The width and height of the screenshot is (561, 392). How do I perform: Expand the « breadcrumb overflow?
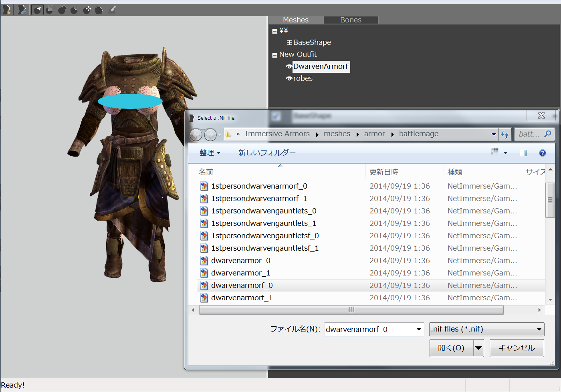point(238,134)
